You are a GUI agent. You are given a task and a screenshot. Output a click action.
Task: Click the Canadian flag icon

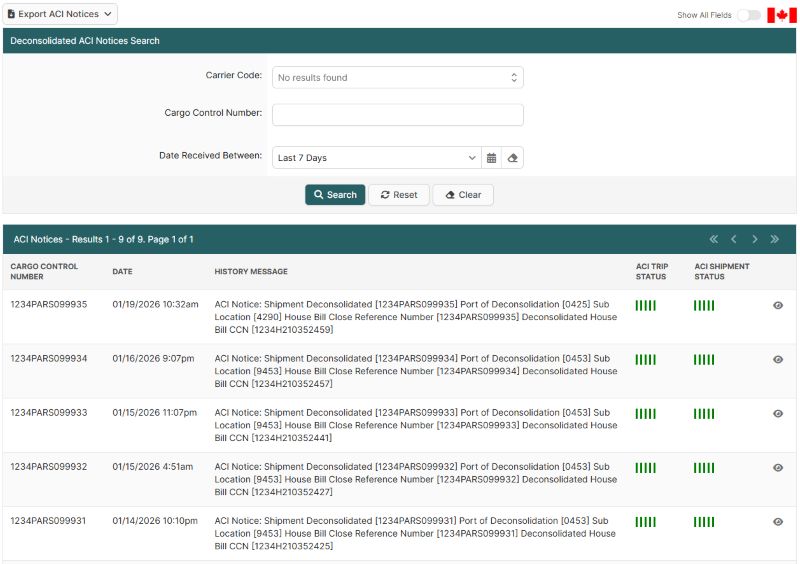click(x=781, y=15)
